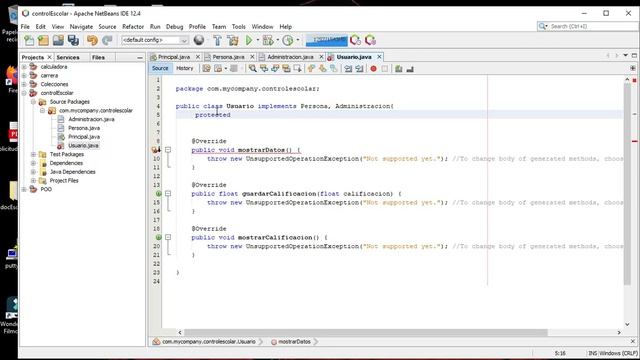640x360 pixels.
Task: Click the Comment icon in editor toolbar
Action: (x=399, y=69)
